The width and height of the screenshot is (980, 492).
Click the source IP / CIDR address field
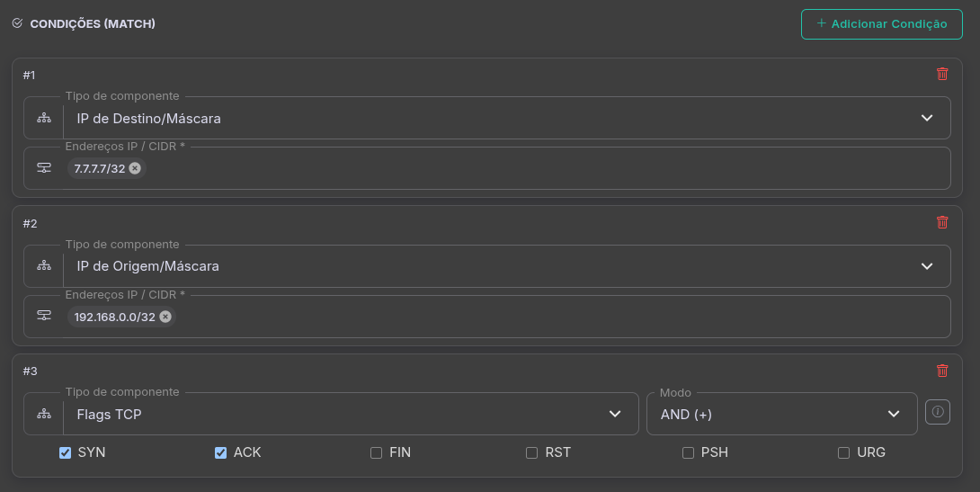click(557, 317)
